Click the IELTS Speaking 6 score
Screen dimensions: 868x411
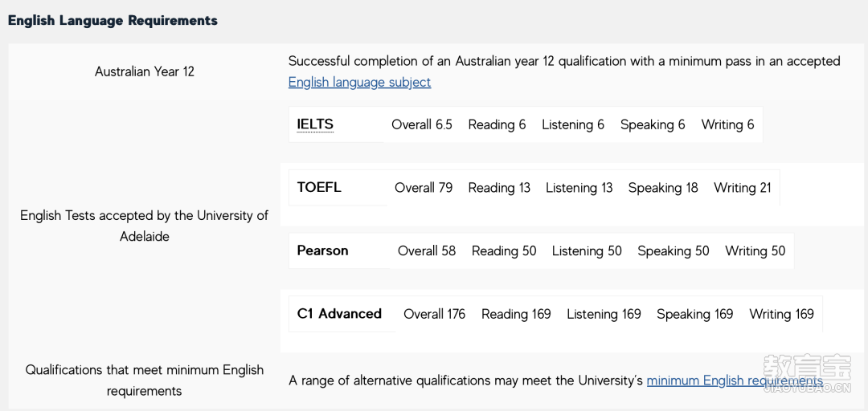(x=653, y=124)
